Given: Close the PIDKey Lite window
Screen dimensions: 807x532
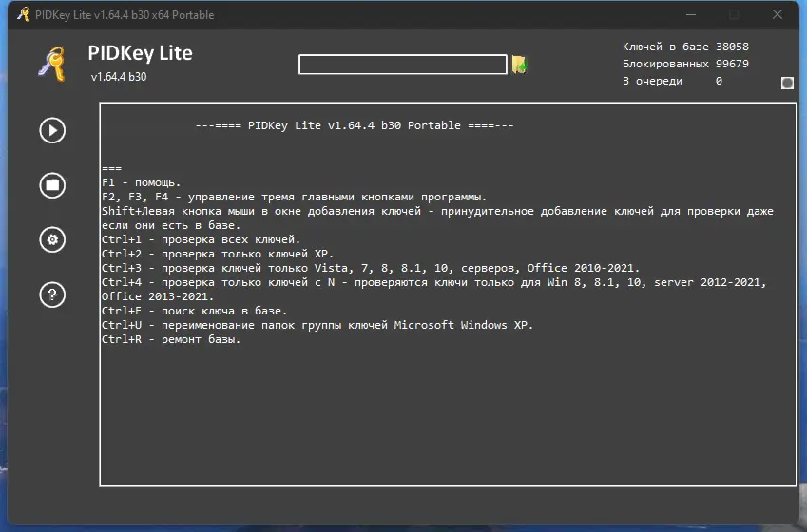Looking at the screenshot, I should [x=778, y=14].
